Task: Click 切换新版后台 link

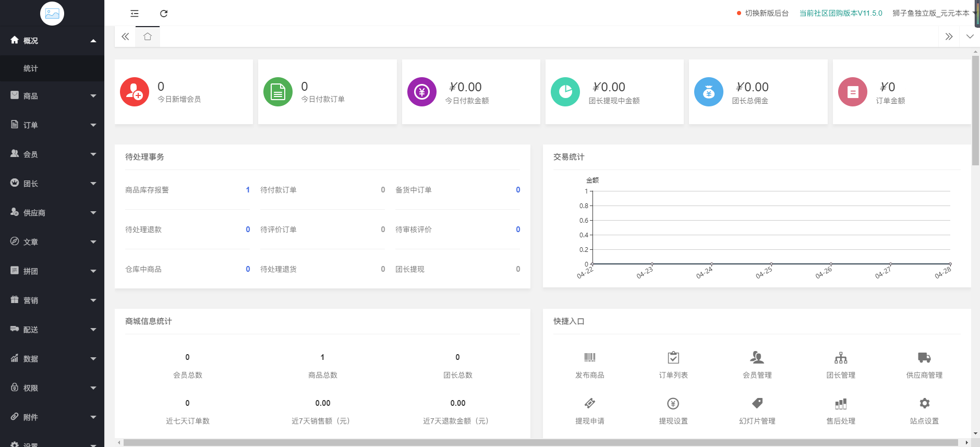Action: [767, 13]
